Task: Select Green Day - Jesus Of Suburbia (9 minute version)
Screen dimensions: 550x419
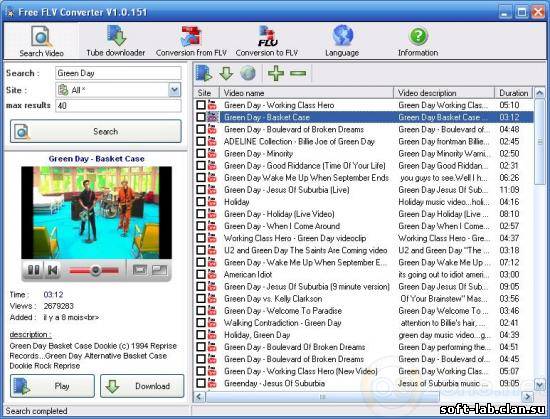Action: coord(364,286)
